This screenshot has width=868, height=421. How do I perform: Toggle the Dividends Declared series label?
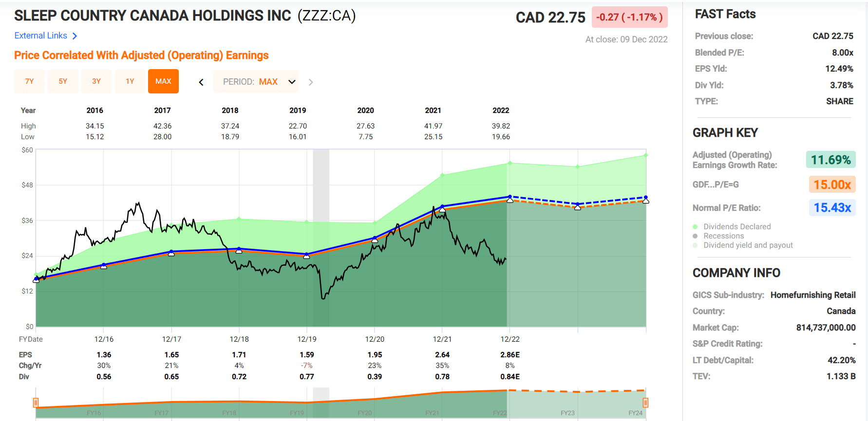point(737,227)
